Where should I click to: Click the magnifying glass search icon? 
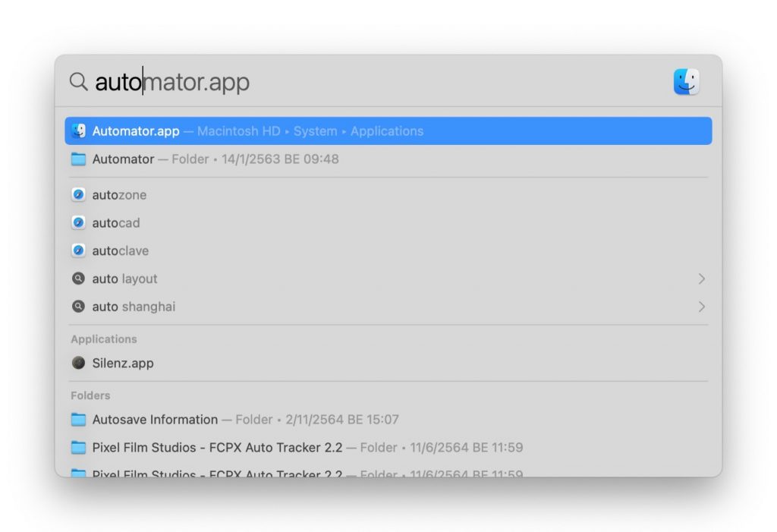pos(78,82)
